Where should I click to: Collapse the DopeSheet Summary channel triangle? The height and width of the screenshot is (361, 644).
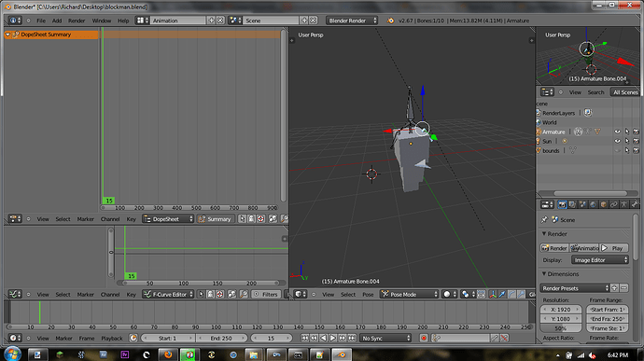[x=7, y=35]
